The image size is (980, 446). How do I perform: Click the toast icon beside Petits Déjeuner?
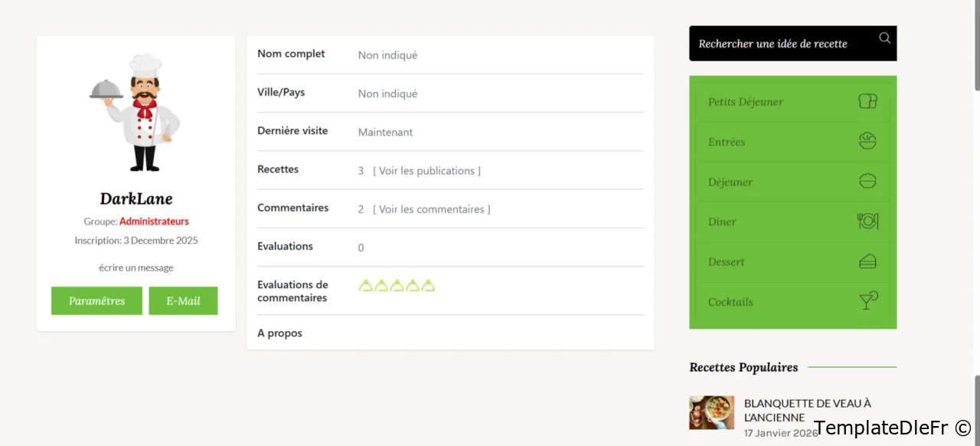867,101
